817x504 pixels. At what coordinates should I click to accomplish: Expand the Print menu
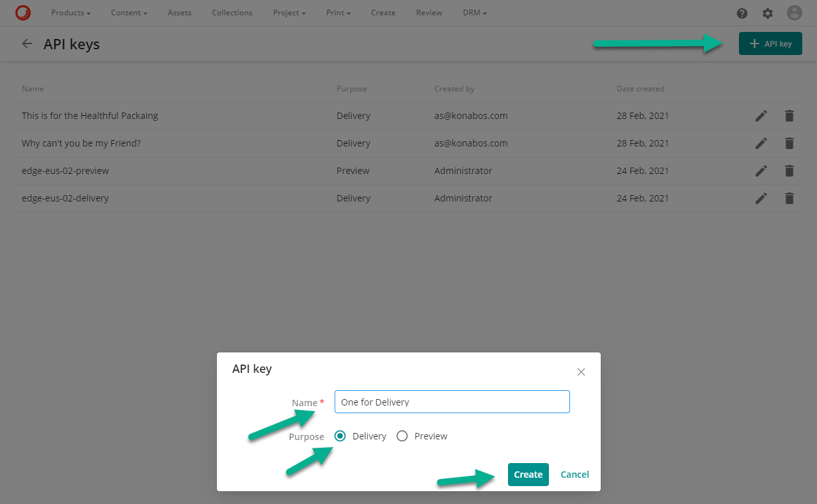[338, 13]
